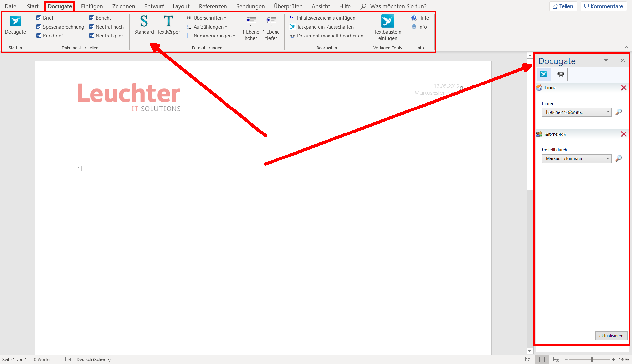The image size is (632, 364).
Task: Create a Neutral quer document
Action: coord(106,36)
